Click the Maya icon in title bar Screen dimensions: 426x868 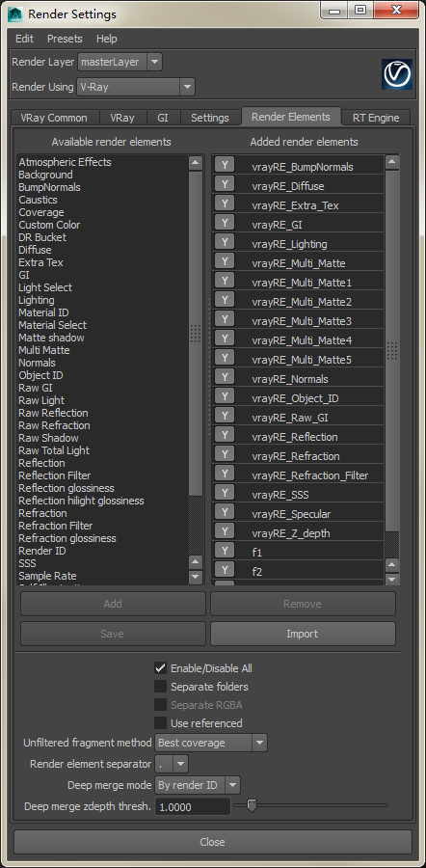click(14, 14)
